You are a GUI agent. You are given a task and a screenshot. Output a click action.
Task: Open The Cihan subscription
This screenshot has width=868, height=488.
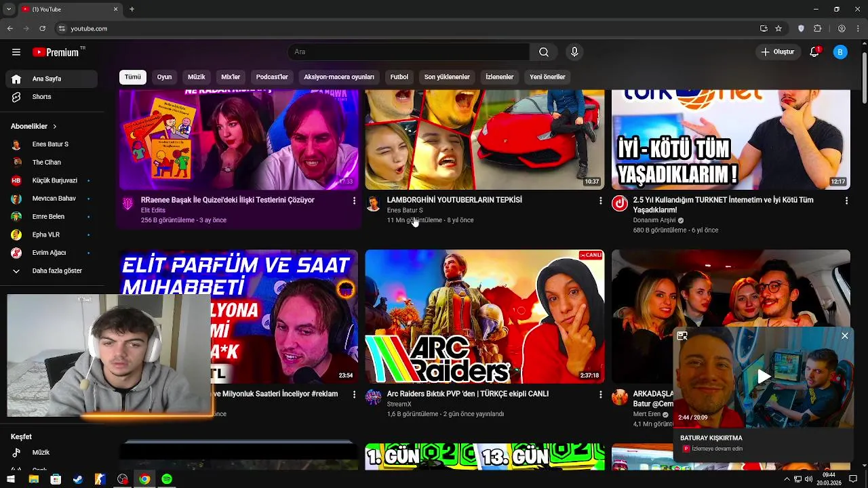(52, 163)
